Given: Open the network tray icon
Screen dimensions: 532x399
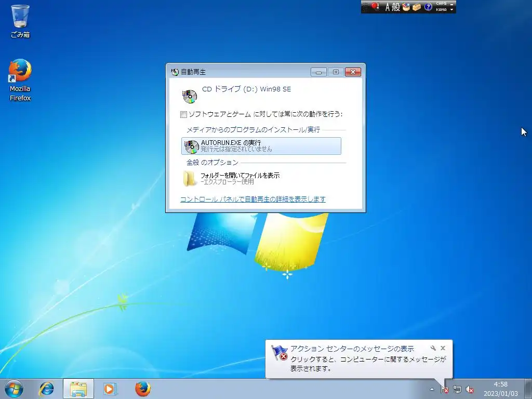Looking at the screenshot, I should coord(457,389).
